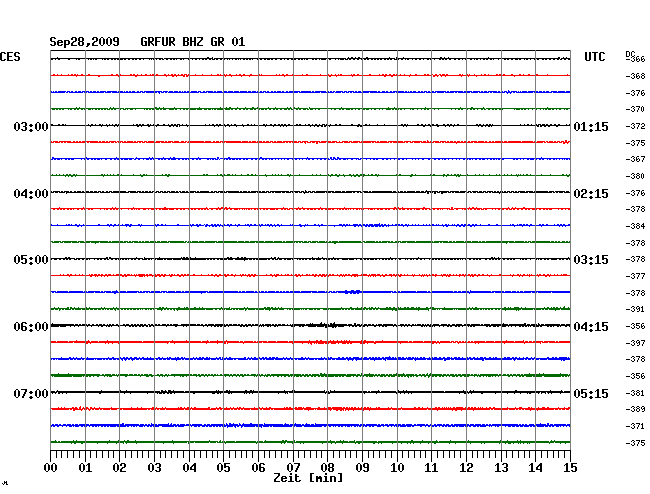Click the DC offset value -371
Image resolution: width=650 pixels, height=494 pixels.
pos(635,426)
